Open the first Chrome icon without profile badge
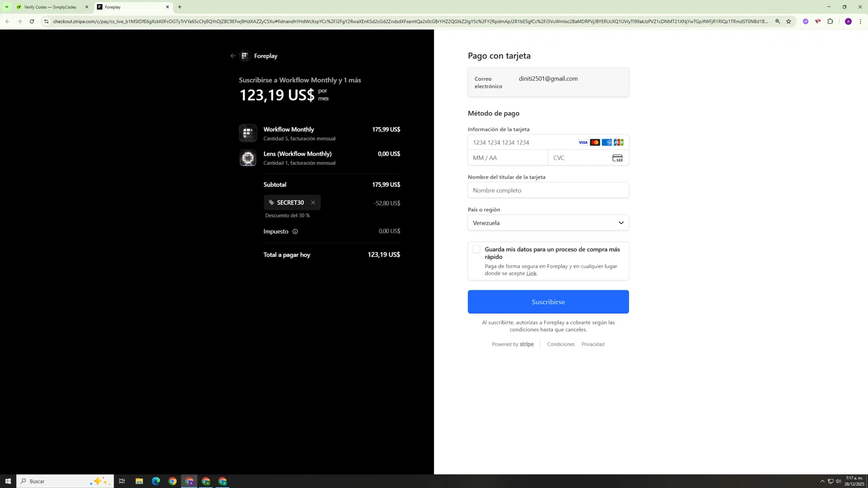The height and width of the screenshot is (488, 868). coord(172,481)
